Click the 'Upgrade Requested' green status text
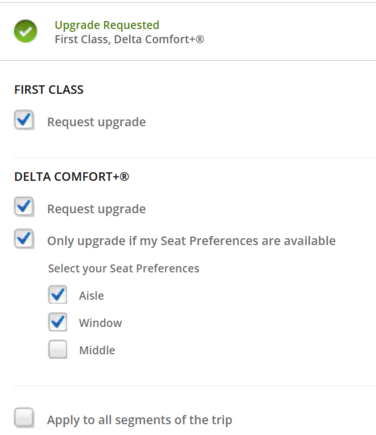The width and height of the screenshot is (376, 435). point(107,25)
